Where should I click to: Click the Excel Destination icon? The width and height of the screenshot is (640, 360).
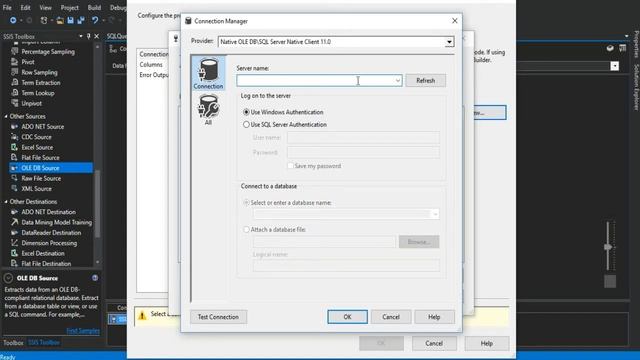click(x=15, y=253)
